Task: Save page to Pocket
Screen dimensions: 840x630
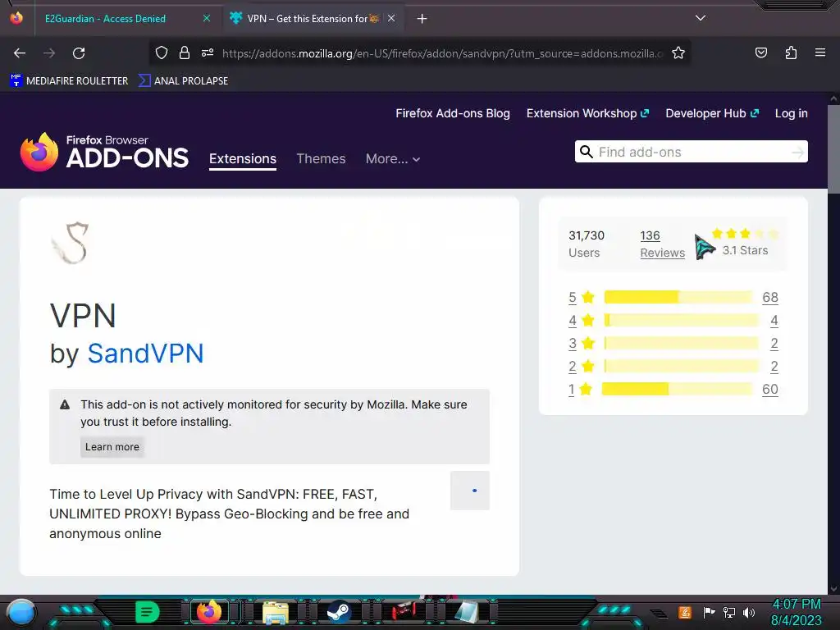Action: tap(761, 52)
